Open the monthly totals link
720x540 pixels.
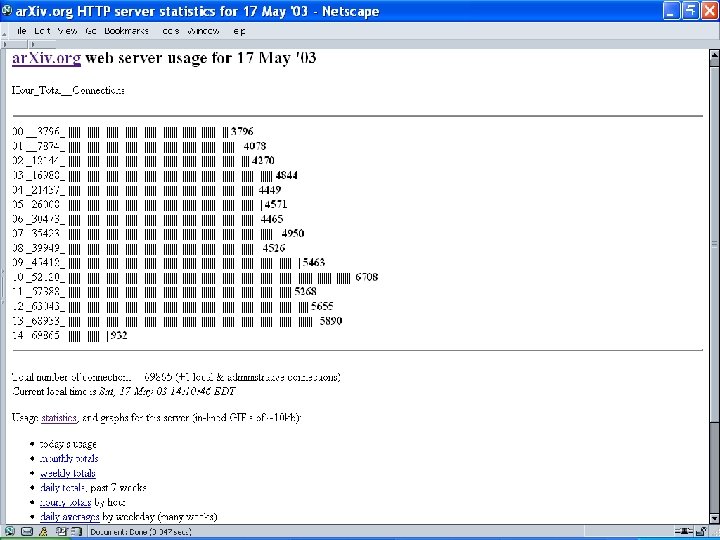point(69,458)
